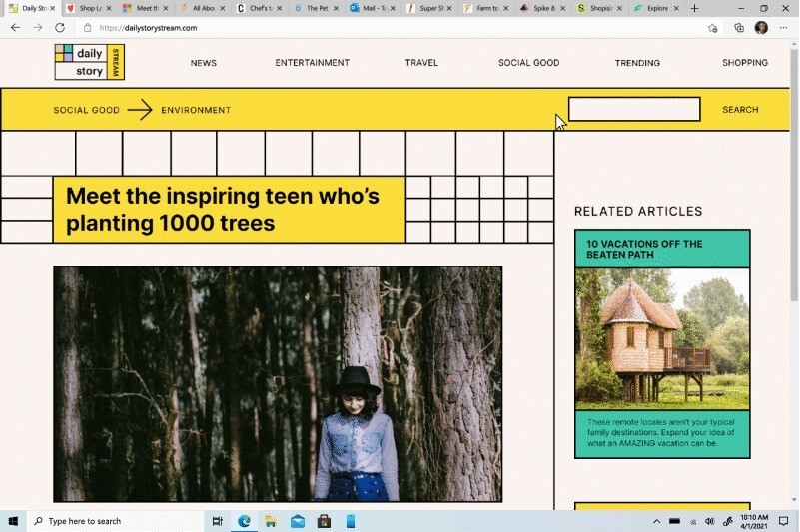
Task: Click the treehouse article thumbnail
Action: click(662, 338)
